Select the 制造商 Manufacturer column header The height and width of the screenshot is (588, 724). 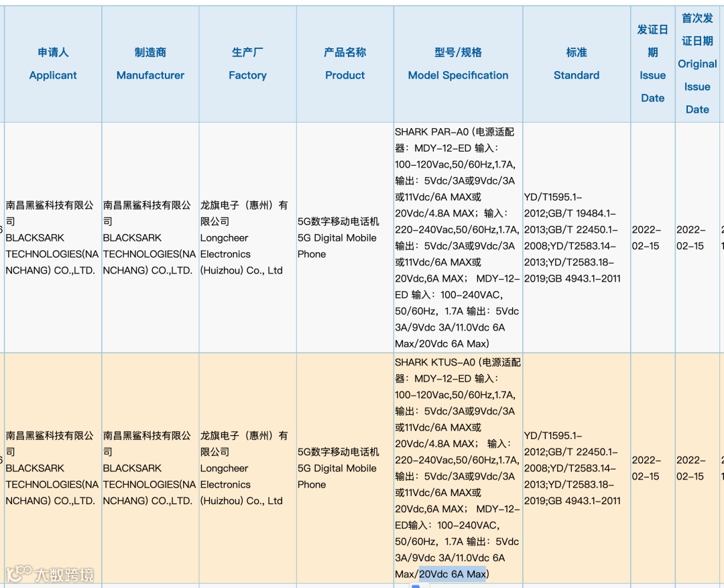(151, 64)
